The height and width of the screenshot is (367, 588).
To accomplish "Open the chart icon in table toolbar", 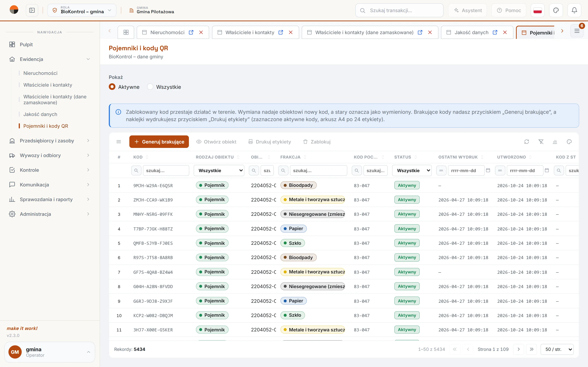I will click(x=555, y=142).
